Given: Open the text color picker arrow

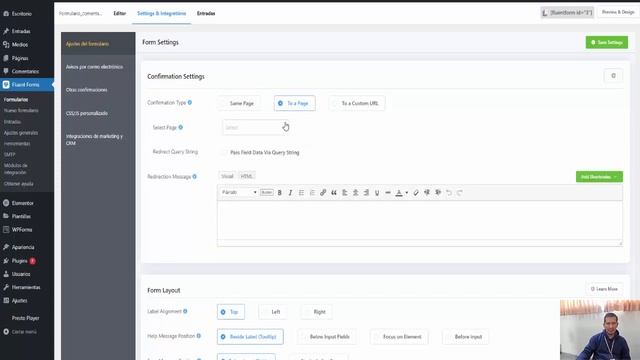Looking at the screenshot, I should coord(407,193).
